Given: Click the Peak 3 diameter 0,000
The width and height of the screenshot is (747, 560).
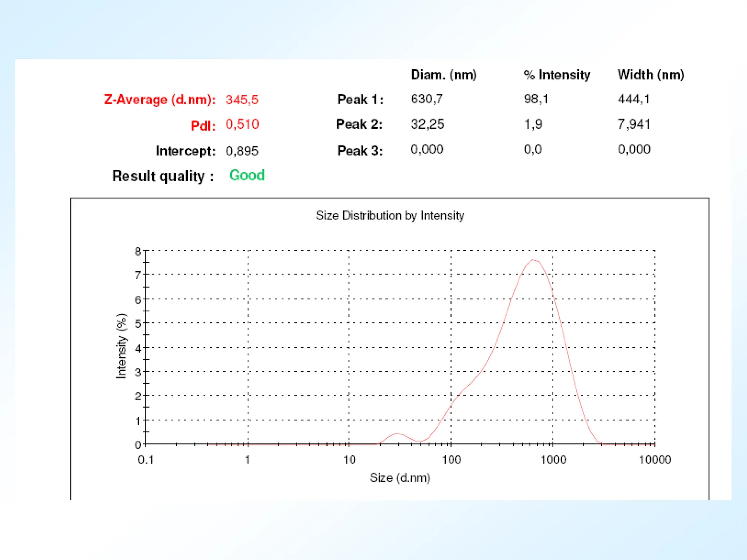Looking at the screenshot, I should [x=427, y=149].
